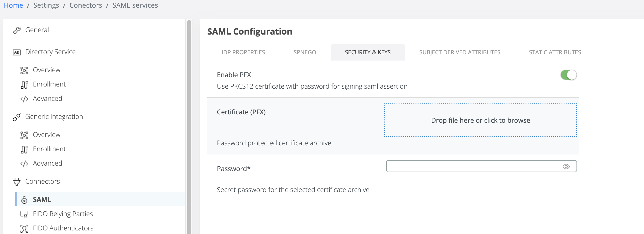Click the FIDO Authenticators icon
The image size is (644, 234).
(24, 229)
